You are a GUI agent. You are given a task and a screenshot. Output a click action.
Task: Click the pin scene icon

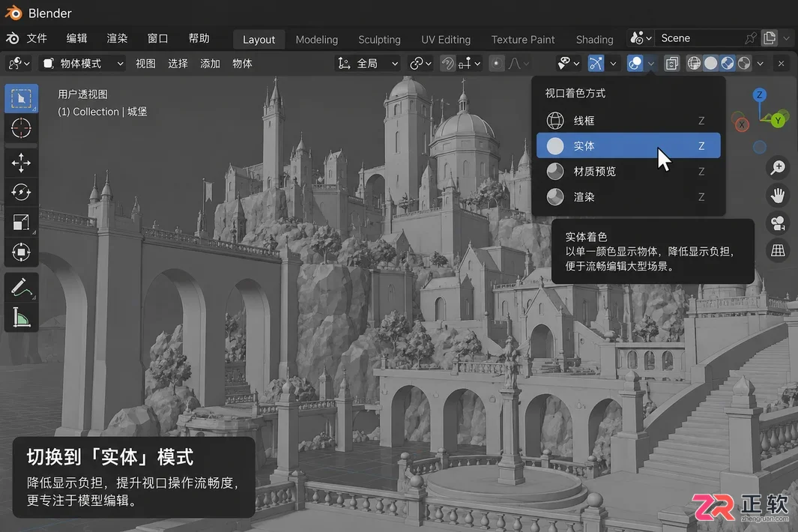coord(750,38)
